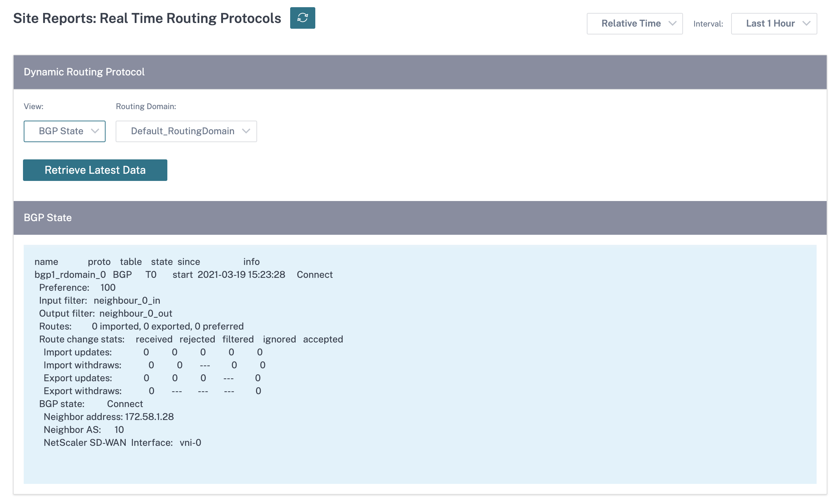Screen dimensions: 836x504
Task: Click the neighbour_0_out output filter text
Action: pyautogui.click(x=136, y=313)
